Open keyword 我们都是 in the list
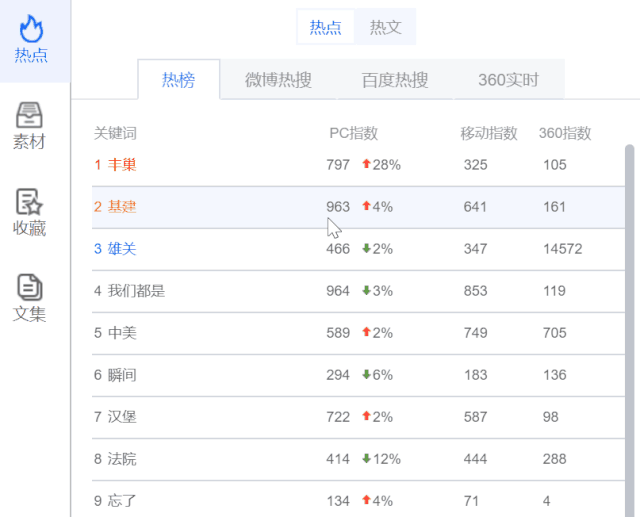 136,291
